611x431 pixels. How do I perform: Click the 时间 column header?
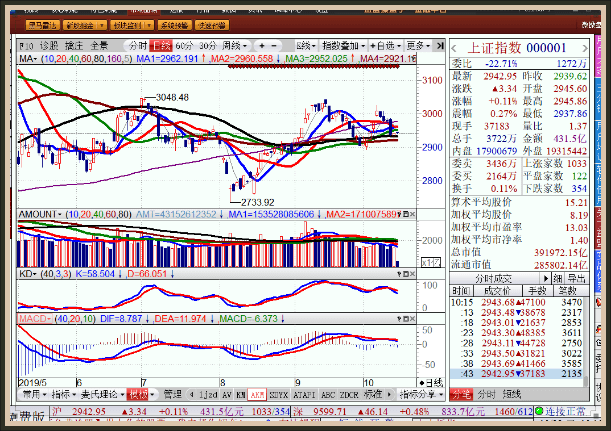pyautogui.click(x=461, y=291)
